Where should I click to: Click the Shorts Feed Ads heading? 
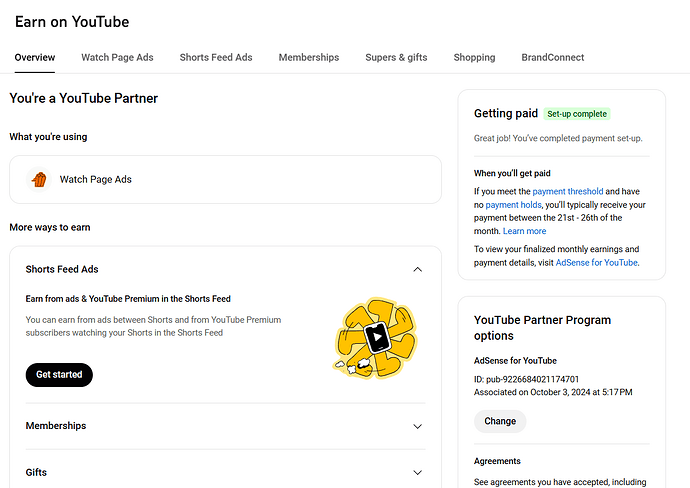[x=62, y=269]
